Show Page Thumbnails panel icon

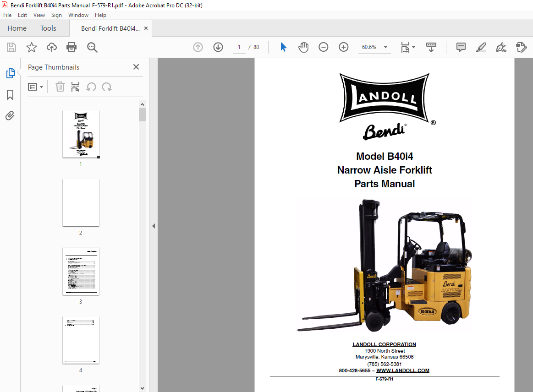11,73
